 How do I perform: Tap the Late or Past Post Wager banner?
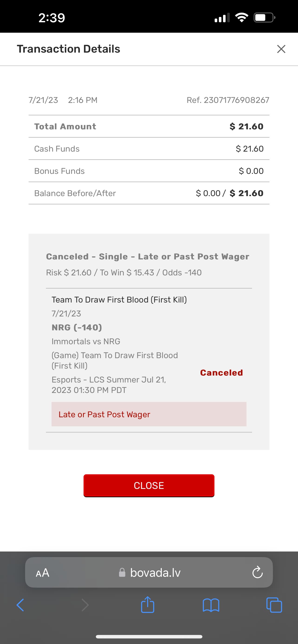click(x=149, y=414)
